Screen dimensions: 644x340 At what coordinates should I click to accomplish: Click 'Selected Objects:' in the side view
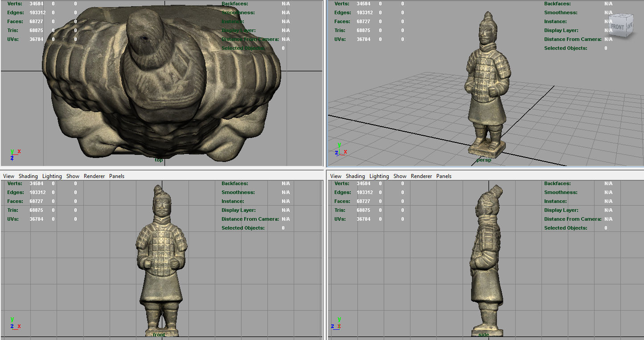coord(566,228)
